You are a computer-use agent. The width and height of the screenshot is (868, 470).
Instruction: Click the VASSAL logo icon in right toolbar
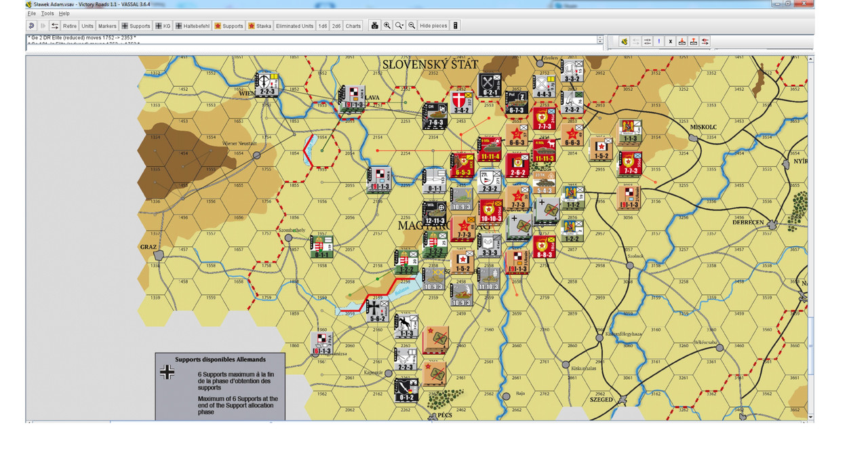(625, 41)
